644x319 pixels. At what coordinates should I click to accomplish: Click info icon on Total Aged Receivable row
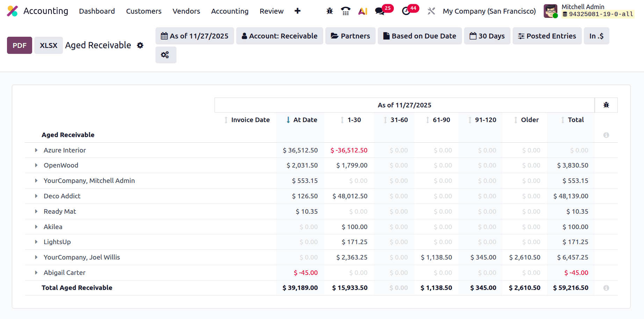click(x=606, y=288)
